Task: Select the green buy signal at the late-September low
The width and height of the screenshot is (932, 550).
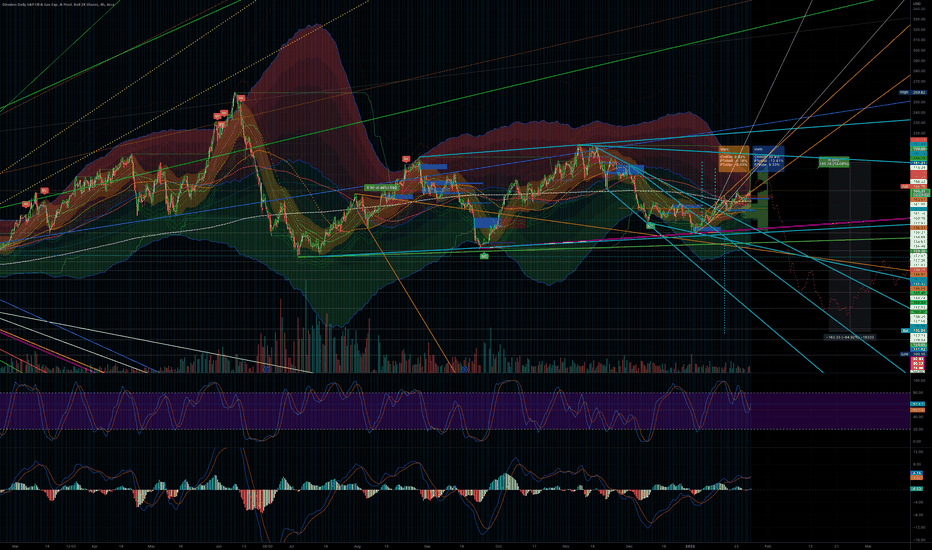Action: [x=484, y=256]
